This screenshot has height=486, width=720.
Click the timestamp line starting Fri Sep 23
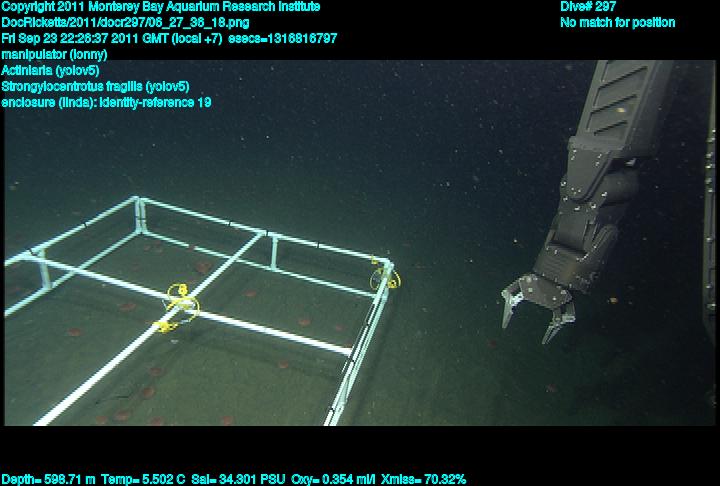pyautogui.click(x=170, y=38)
